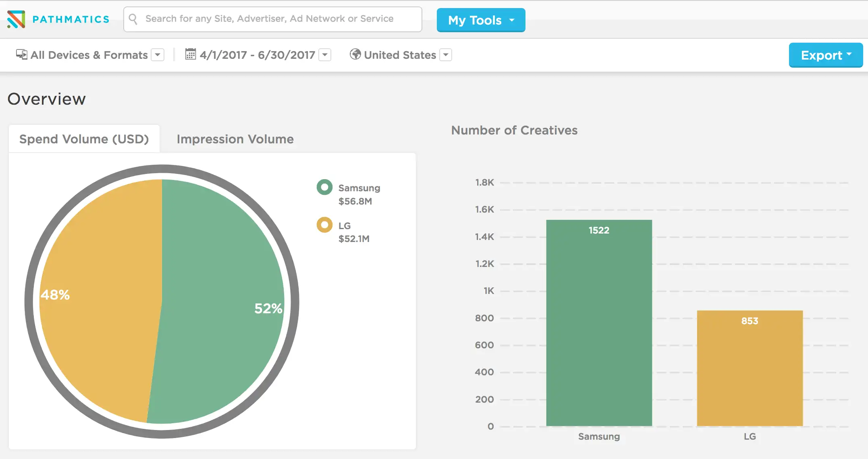This screenshot has height=459, width=868.
Task: Click the 4/1/2017 - 6/30/2017 date text
Action: [x=257, y=55]
